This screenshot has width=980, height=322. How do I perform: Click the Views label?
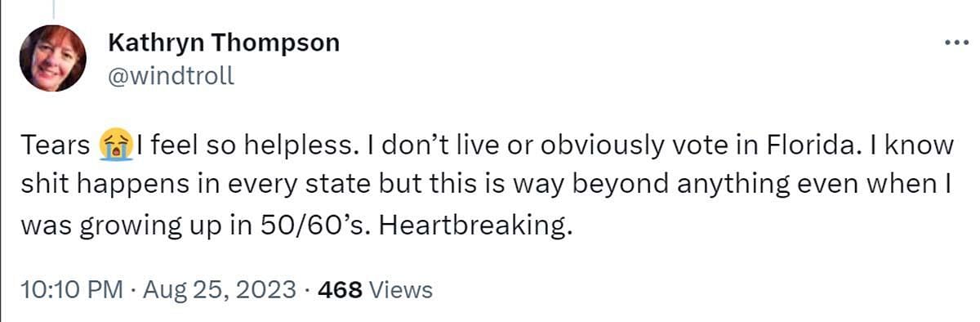(401, 289)
